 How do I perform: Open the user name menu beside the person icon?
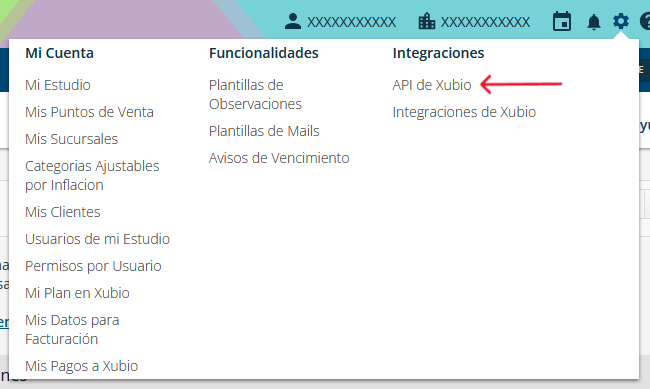[352, 22]
